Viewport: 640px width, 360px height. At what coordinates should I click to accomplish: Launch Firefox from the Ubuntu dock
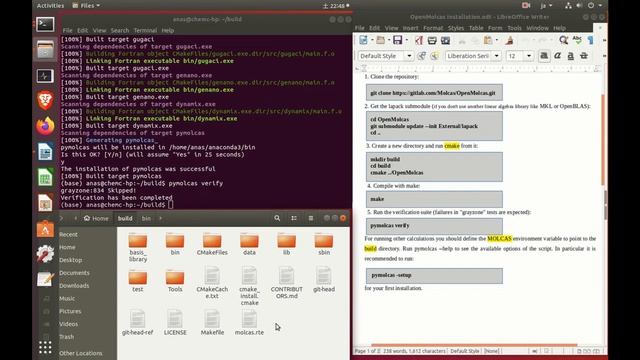45,126
